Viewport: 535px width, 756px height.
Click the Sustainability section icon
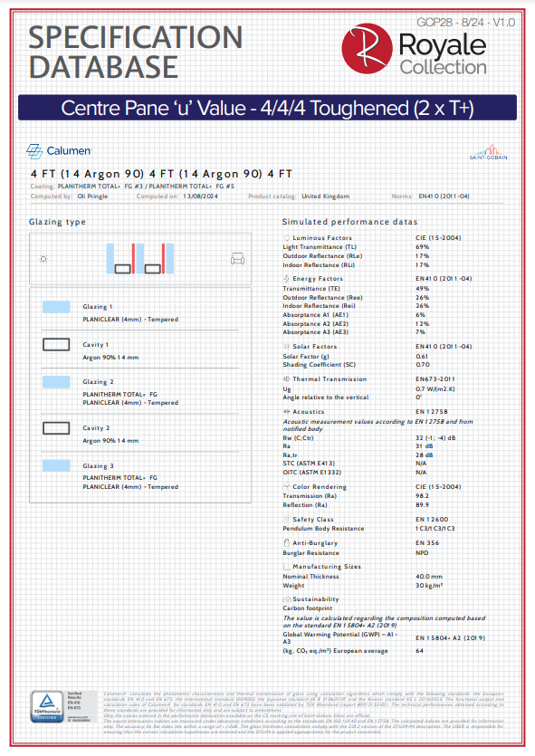[286, 598]
